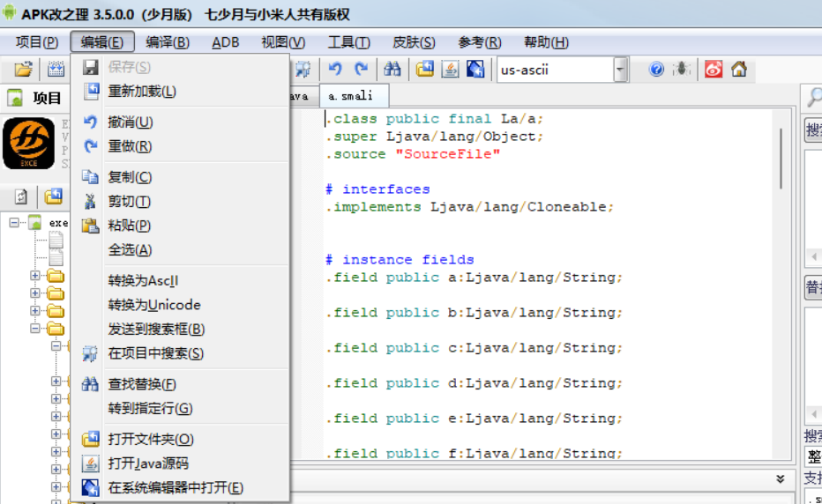This screenshot has width=822, height=504.
Task: Click the .class public final La/a; line
Action: [x=434, y=119]
